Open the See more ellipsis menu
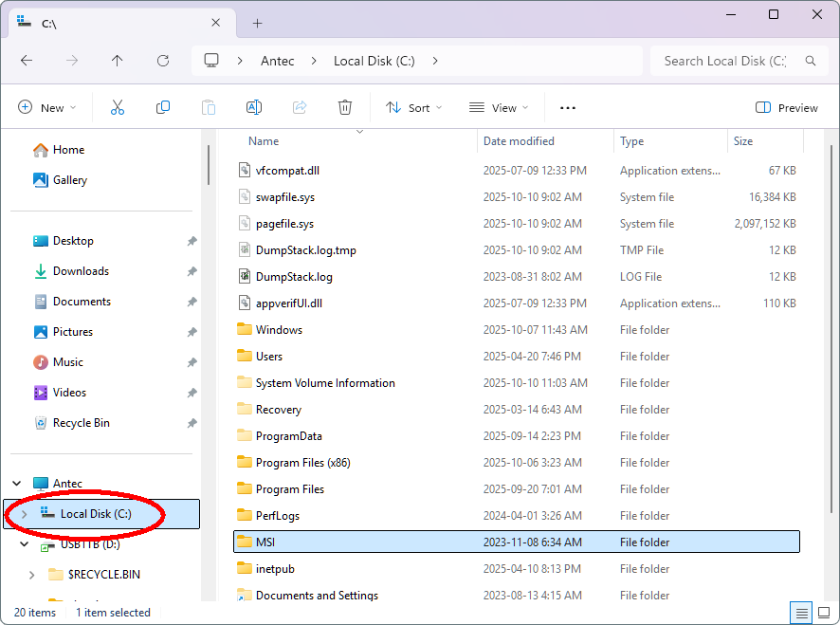Screen dimensions: 840x625 click(568, 107)
